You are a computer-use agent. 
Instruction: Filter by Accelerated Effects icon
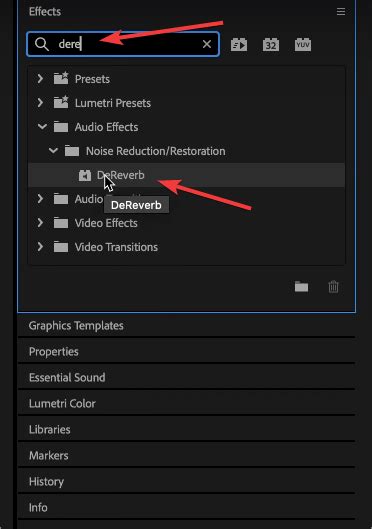coord(239,45)
